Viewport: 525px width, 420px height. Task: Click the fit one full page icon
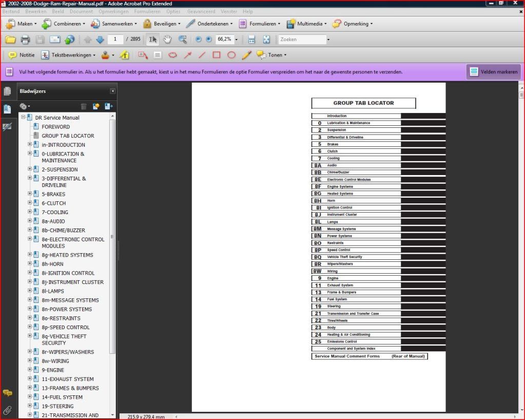[266, 40]
